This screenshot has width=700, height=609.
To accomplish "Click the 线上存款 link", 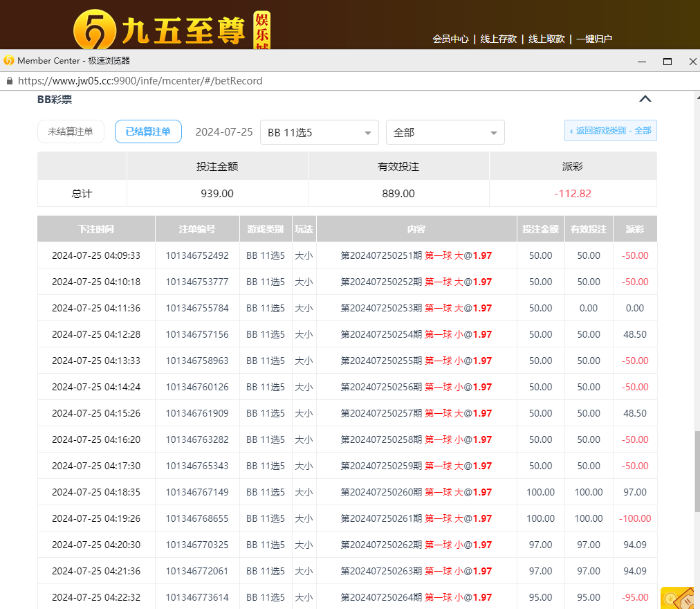I will (499, 39).
